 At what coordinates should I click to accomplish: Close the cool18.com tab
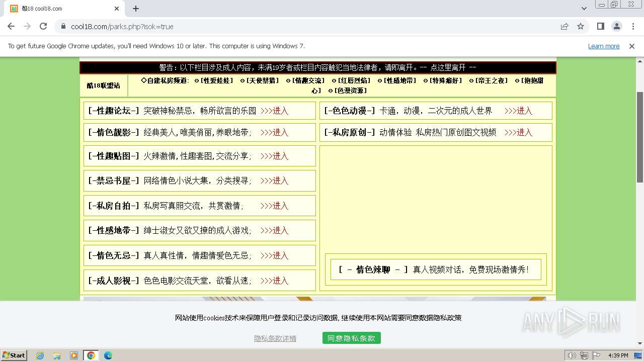point(117,9)
